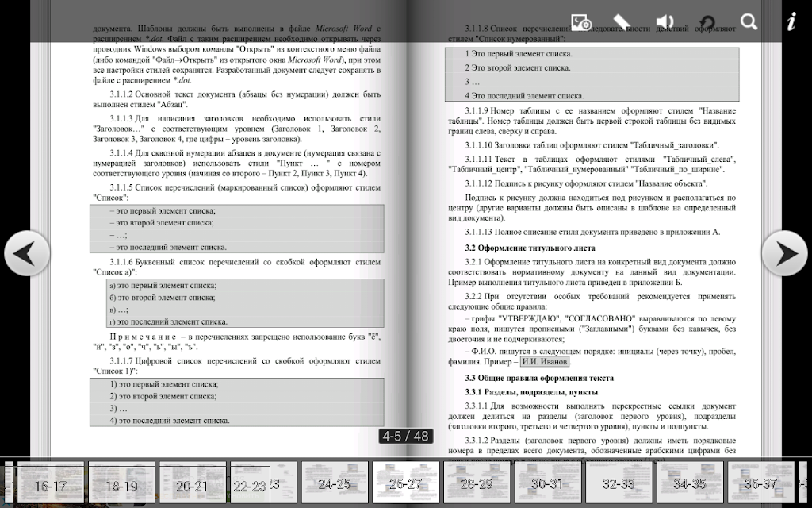Screen dimensions: 812x508
Task: Jump to pages 22-23 thumbnail
Action: point(263,483)
